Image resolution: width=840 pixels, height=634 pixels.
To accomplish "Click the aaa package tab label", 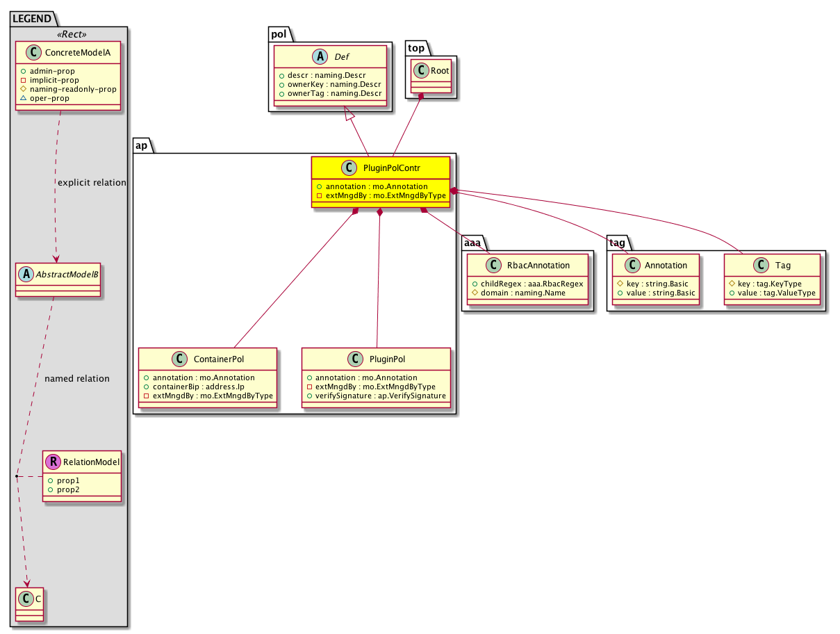I will point(474,241).
